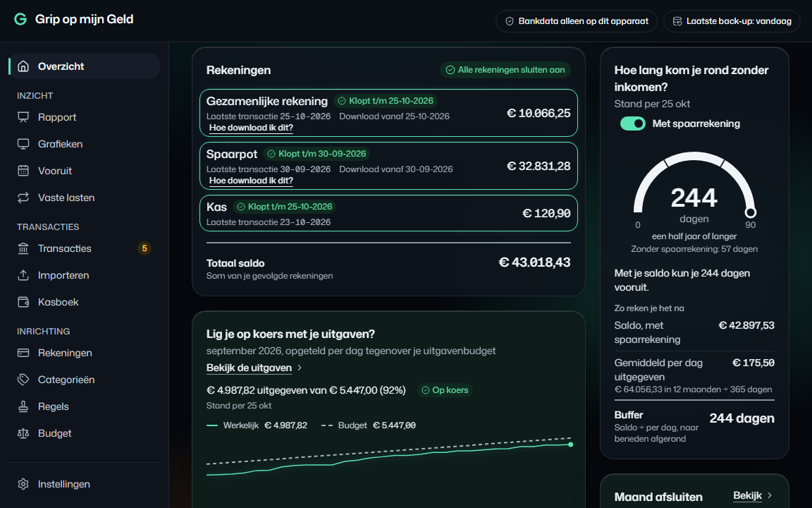This screenshot has height=508, width=812.
Task: Go to Importeren
Action: [85, 275]
